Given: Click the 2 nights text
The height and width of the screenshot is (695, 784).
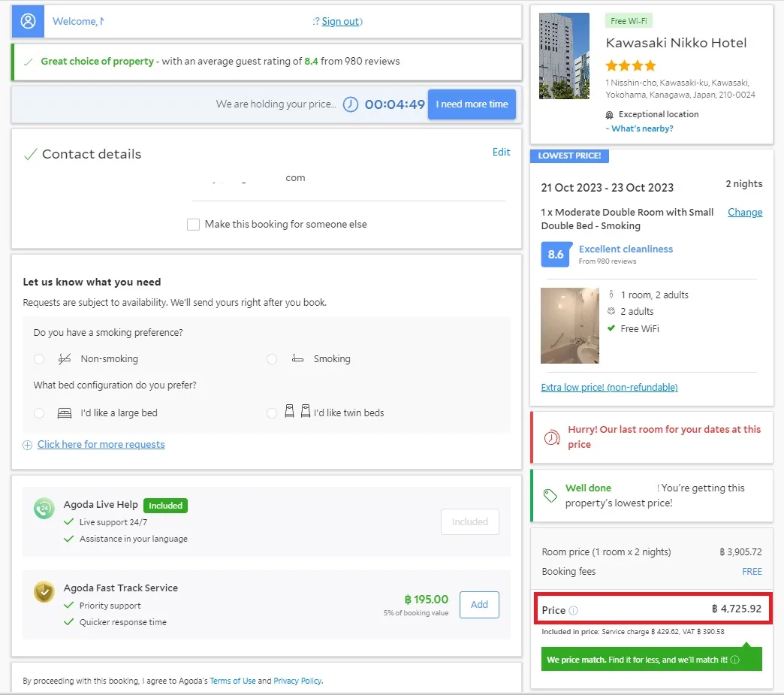Looking at the screenshot, I should tap(744, 183).
